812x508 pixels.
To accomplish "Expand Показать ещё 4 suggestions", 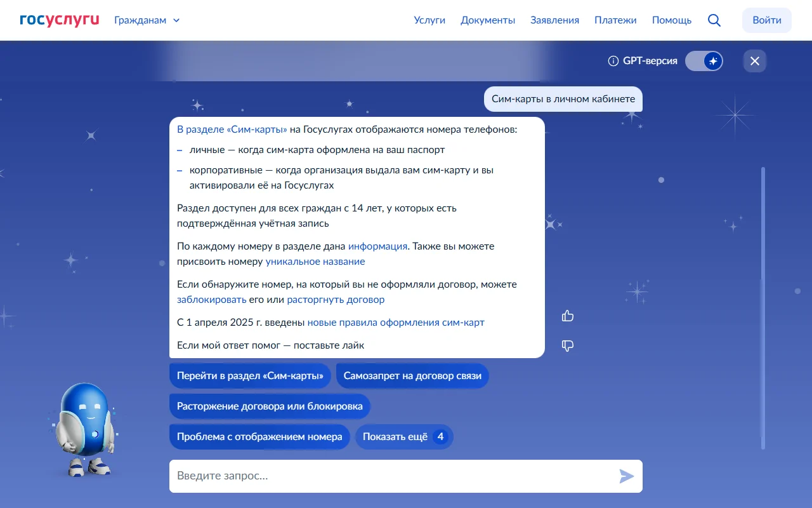I will (404, 437).
